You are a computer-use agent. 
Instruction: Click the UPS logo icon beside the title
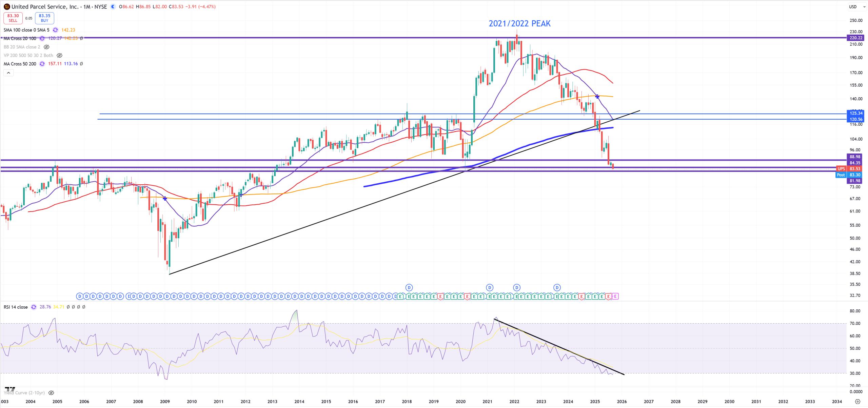coord(7,7)
